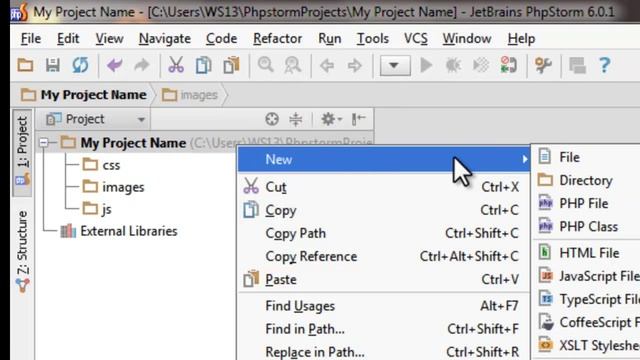Click Collapse All icon in Project panel
640x360 pixels.
pos(296,119)
